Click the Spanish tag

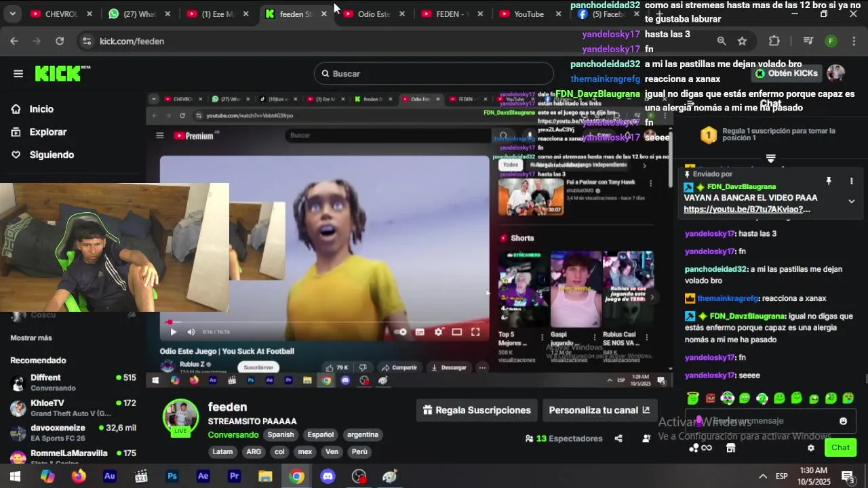pyautogui.click(x=281, y=434)
